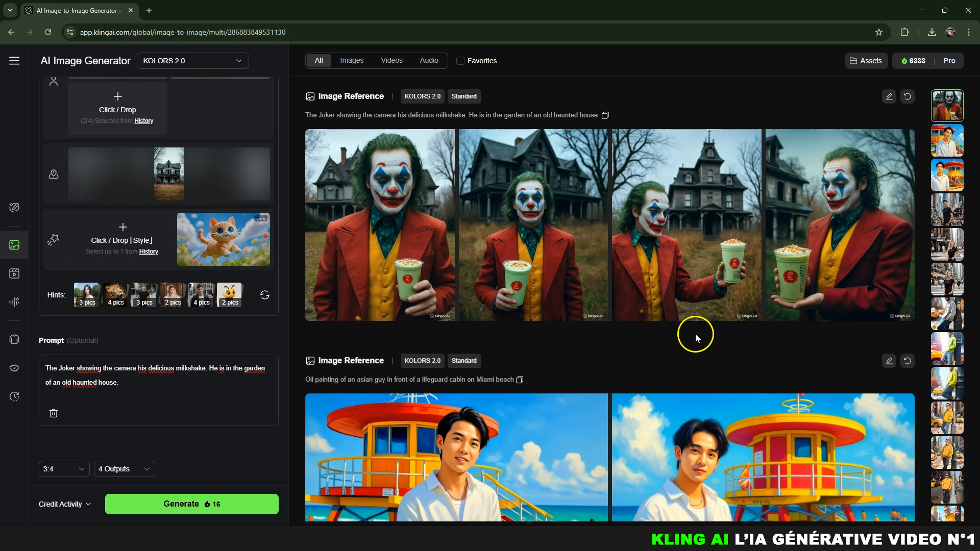Image resolution: width=980 pixels, height=551 pixels.
Task: Open the 3:4 aspect ratio dropdown
Action: [x=64, y=469]
